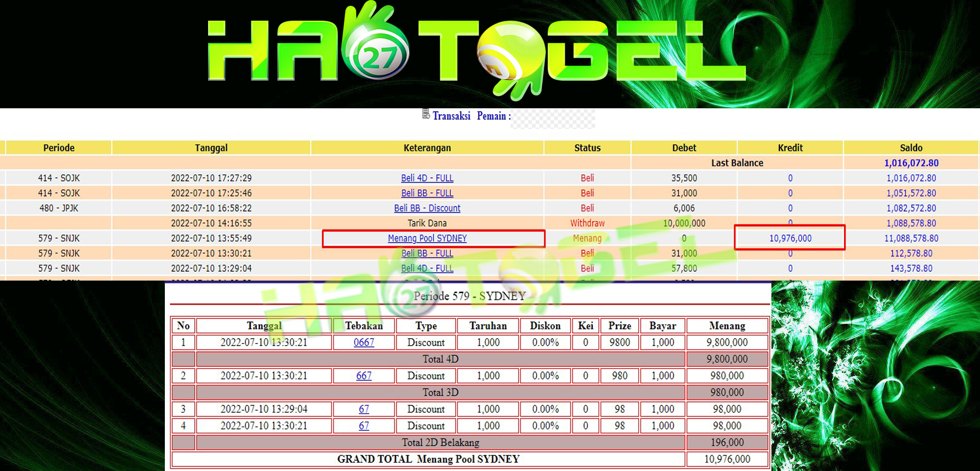This screenshot has width=980, height=471.
Task: Click the saldo 143,578.80
Action: pos(911,268)
